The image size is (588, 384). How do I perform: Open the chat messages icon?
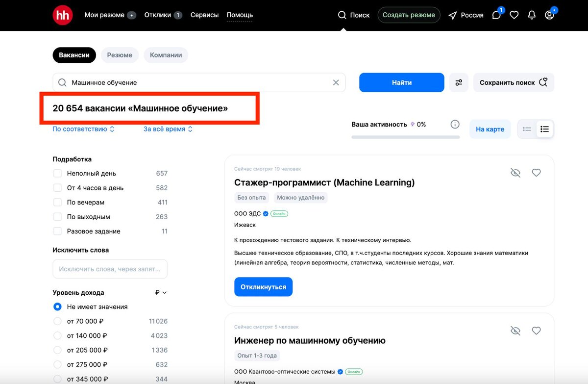click(496, 15)
